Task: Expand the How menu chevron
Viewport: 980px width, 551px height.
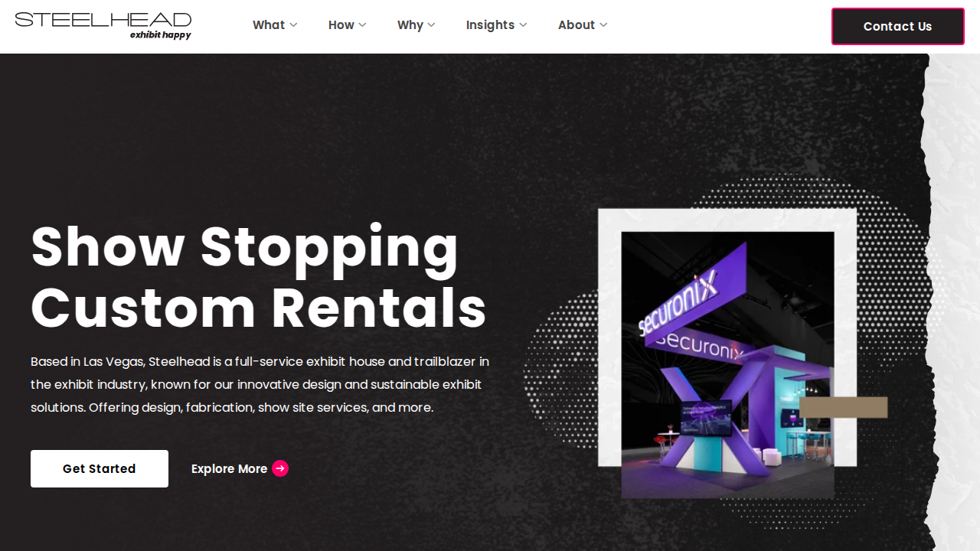Action: coord(362,25)
